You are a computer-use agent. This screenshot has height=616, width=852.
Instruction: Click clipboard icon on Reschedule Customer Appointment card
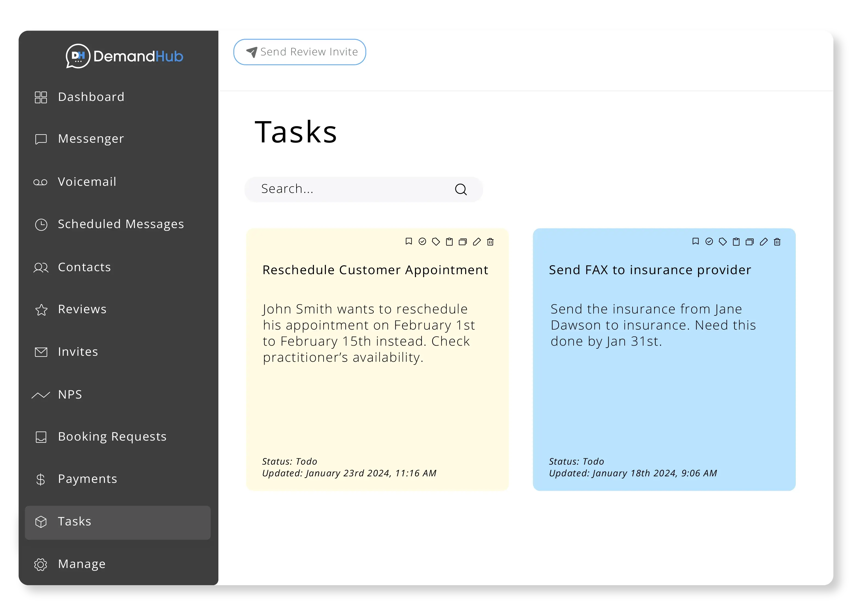(449, 241)
